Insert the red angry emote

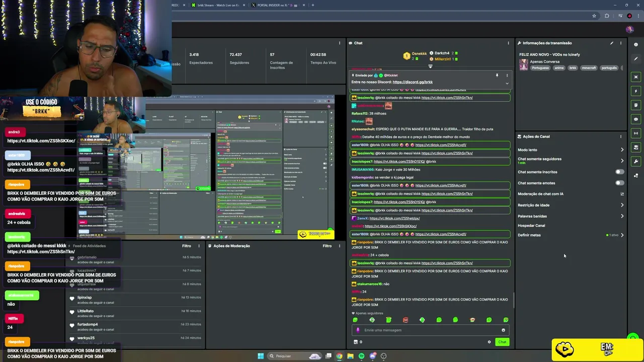click(x=406, y=320)
